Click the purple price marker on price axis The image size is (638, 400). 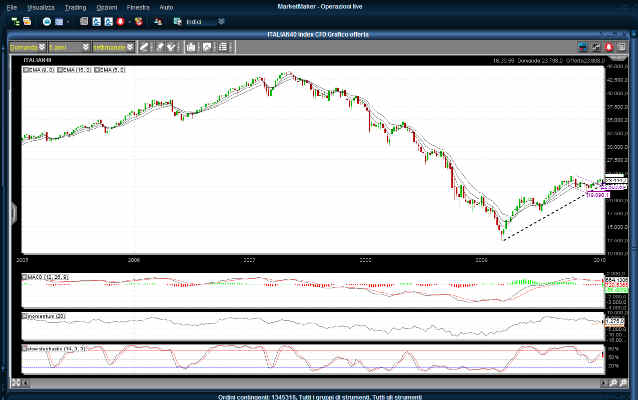pyautogui.click(x=613, y=186)
